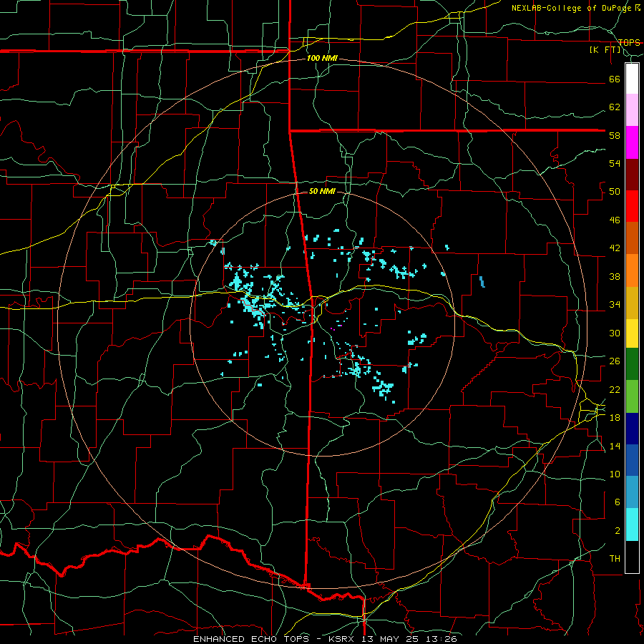Click the navy blue legend swatch
The height and width of the screenshot is (644, 644).
point(632,429)
